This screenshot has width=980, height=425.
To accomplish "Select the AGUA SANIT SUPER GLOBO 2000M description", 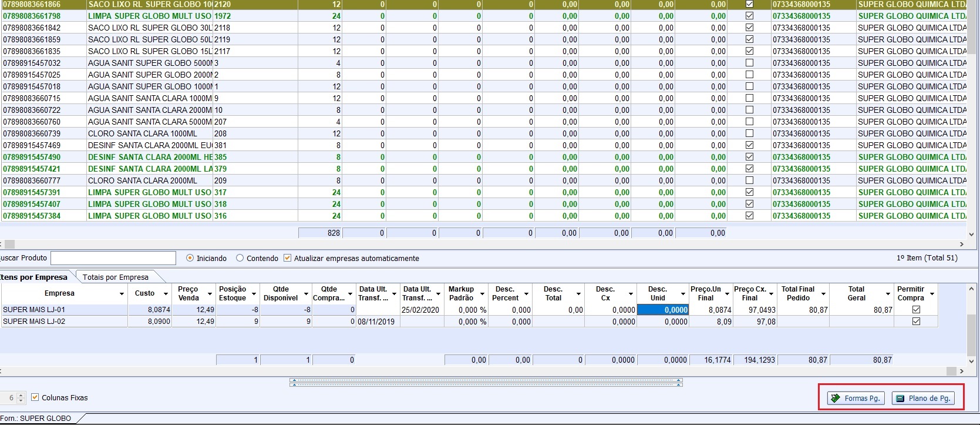I will pos(150,75).
